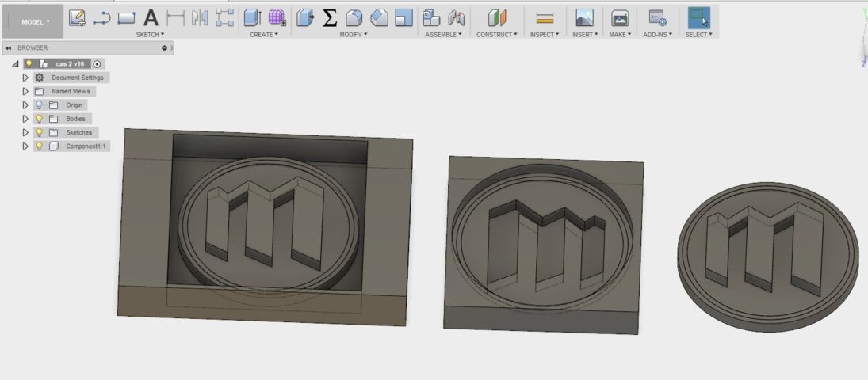
Task: Select the Offset Plane construct tool
Action: [496, 18]
